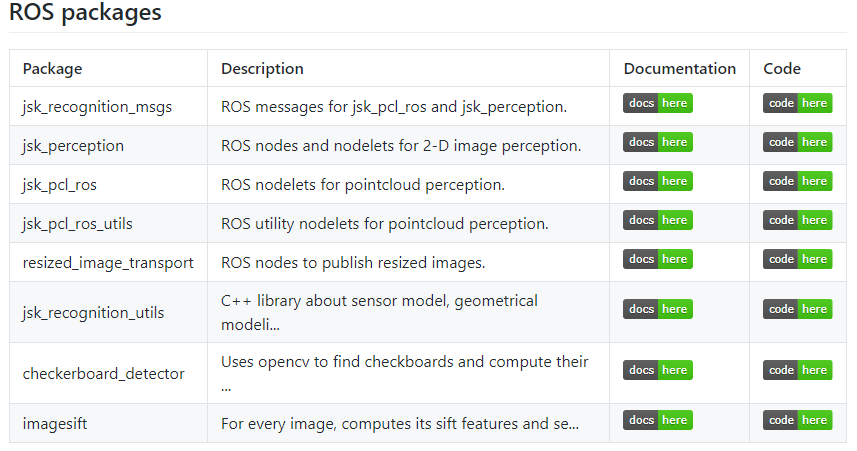
Task: Open docs badge for imagesift
Action: click(658, 420)
